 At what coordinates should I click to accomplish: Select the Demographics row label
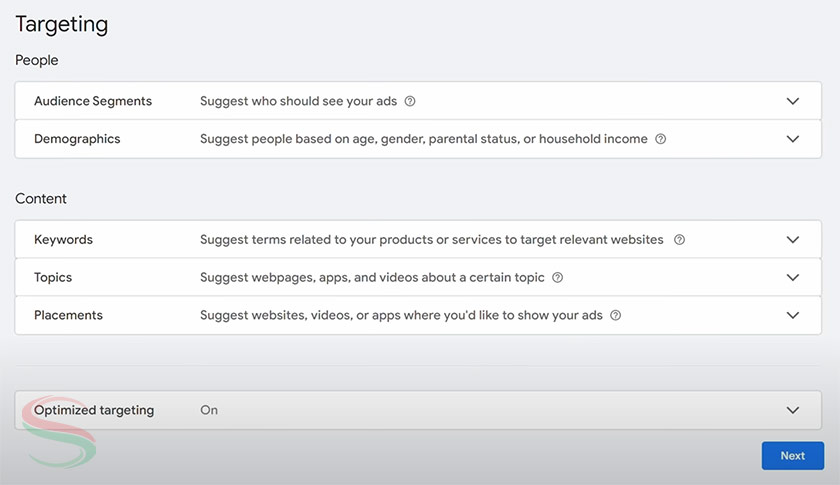77,139
